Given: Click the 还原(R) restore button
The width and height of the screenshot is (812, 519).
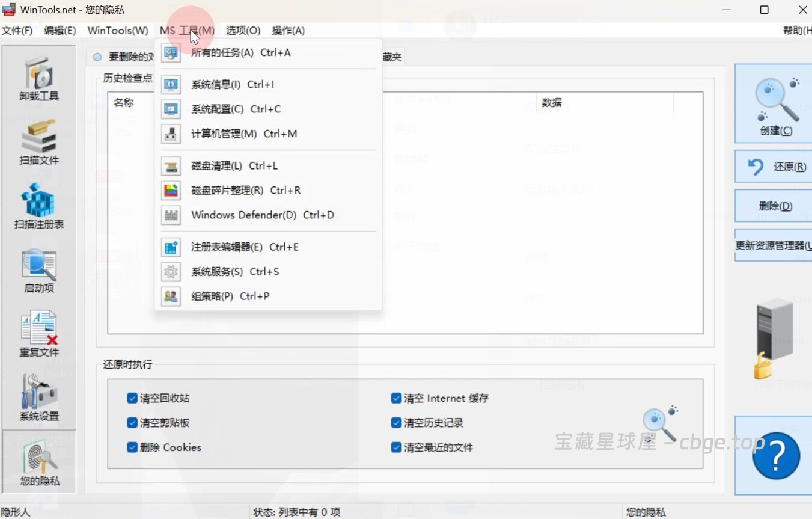Looking at the screenshot, I should pyautogui.click(x=775, y=167).
